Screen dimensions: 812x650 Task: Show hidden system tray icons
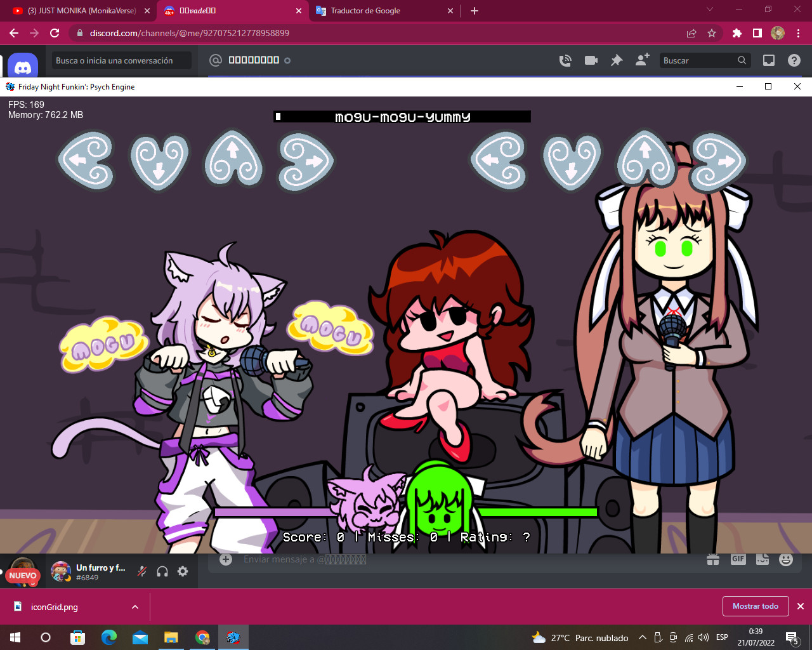[x=643, y=637]
